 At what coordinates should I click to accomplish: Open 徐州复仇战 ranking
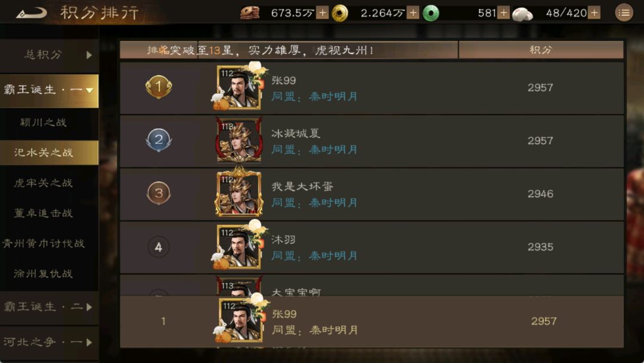[x=43, y=274]
